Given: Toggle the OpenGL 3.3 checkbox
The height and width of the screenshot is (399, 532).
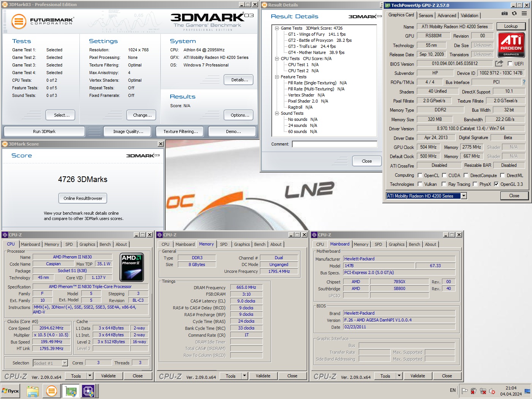Looking at the screenshot, I should (496, 184).
